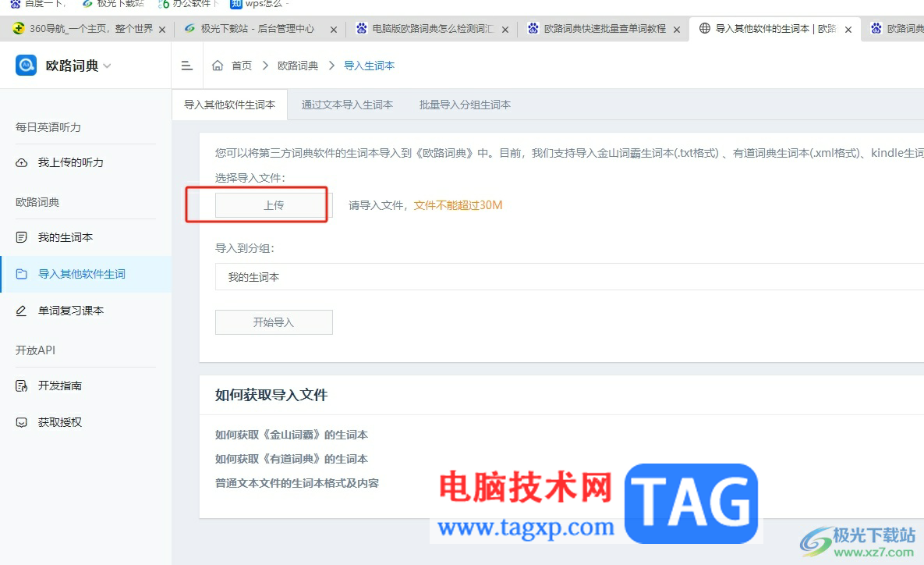This screenshot has height=565, width=924.
Task: Click the globe favicon on 导入其他软件的生词本 tab
Action: point(704,28)
